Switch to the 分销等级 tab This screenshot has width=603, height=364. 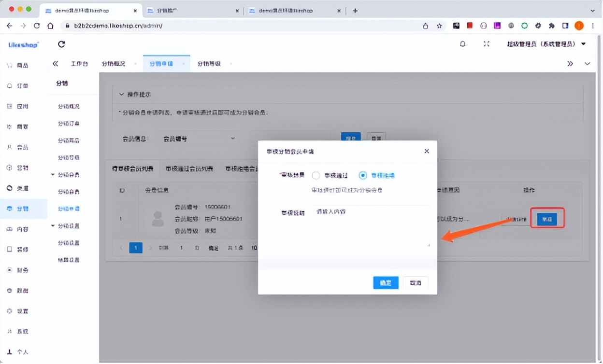[210, 63]
